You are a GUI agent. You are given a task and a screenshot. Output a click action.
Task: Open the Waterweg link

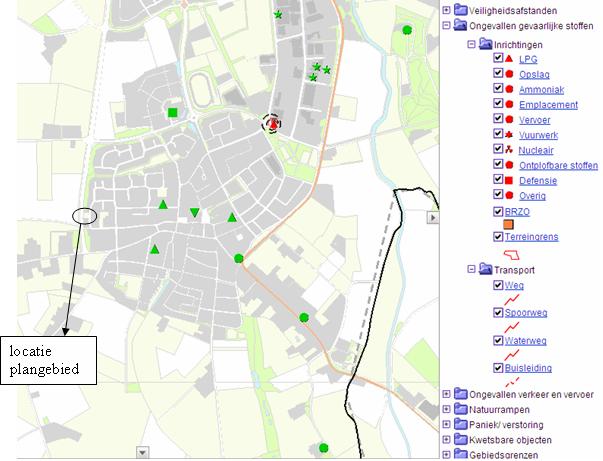click(525, 341)
